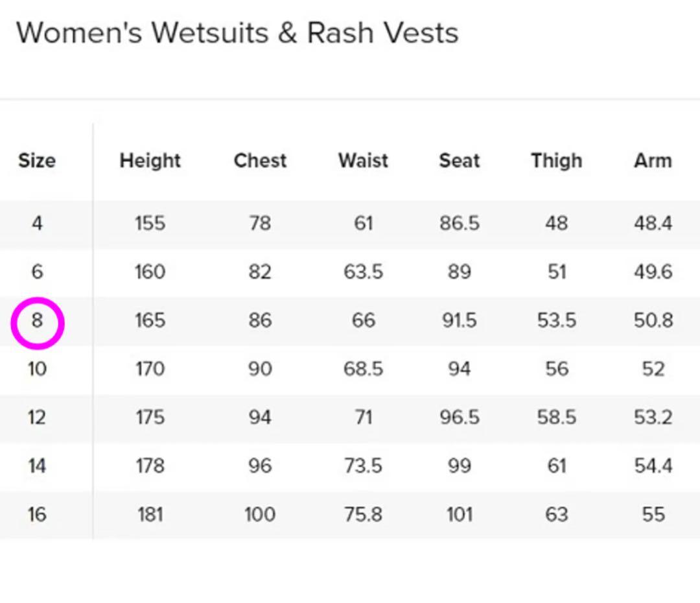700x603 pixels.
Task: Click the Arm column header
Action: [x=653, y=161]
